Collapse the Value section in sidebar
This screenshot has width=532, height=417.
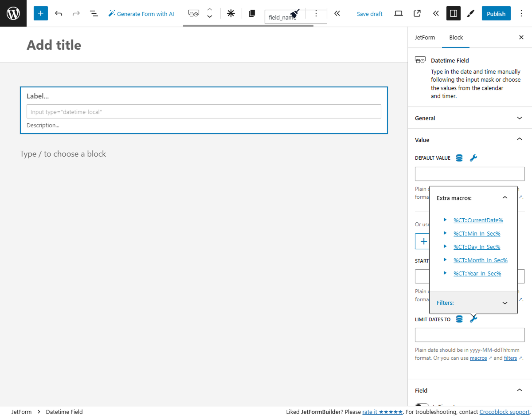pyautogui.click(x=519, y=139)
